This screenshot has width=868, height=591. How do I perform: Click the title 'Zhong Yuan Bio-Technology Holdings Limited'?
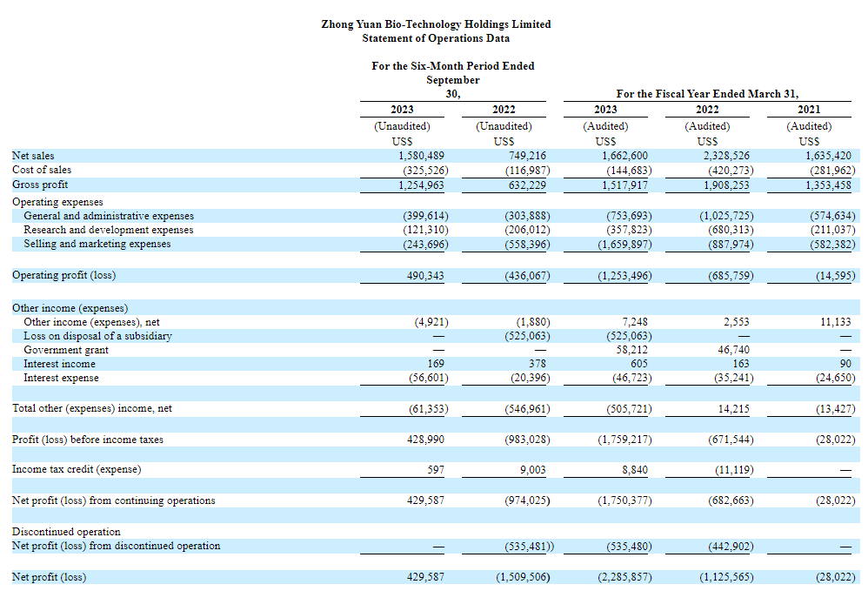[436, 24]
